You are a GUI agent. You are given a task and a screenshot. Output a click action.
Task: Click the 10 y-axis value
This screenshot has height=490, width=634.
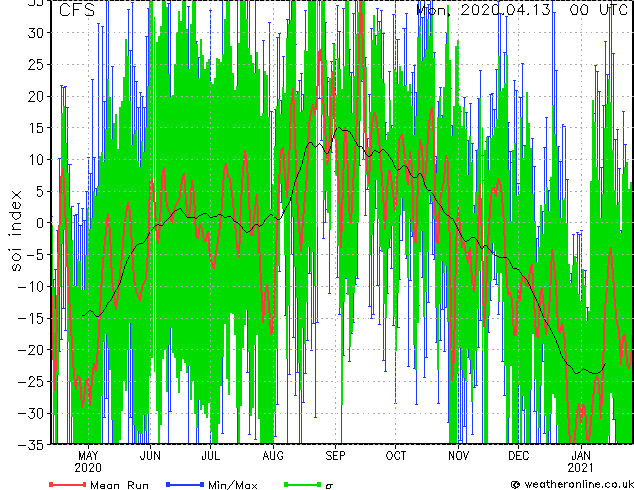[x=37, y=159]
